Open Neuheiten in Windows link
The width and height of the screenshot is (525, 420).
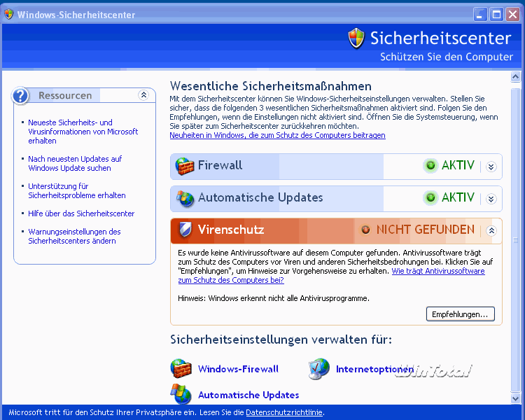tap(277, 135)
